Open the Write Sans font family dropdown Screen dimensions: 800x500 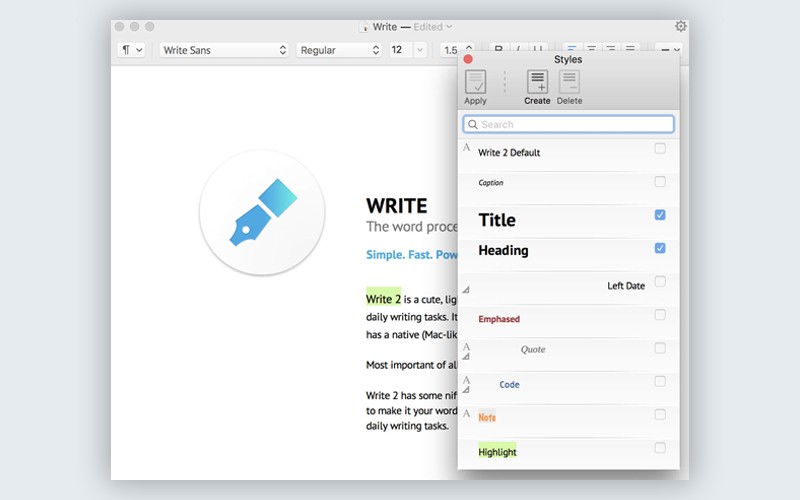224,50
